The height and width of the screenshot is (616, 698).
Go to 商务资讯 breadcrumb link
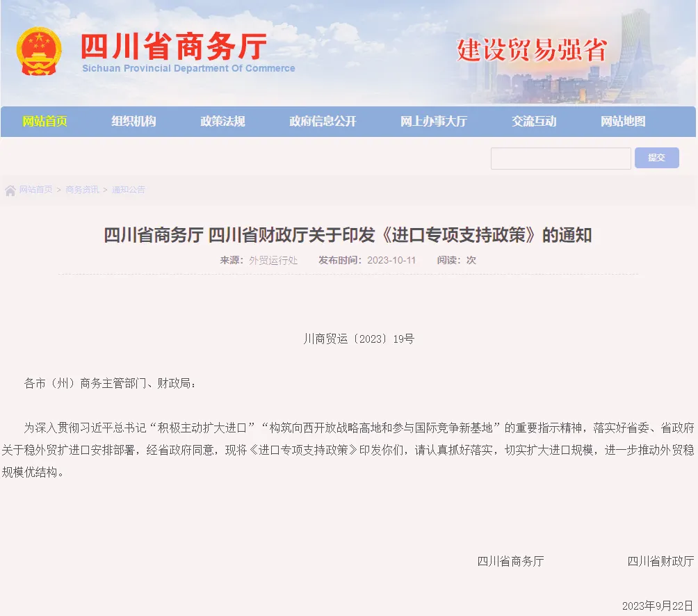point(82,190)
